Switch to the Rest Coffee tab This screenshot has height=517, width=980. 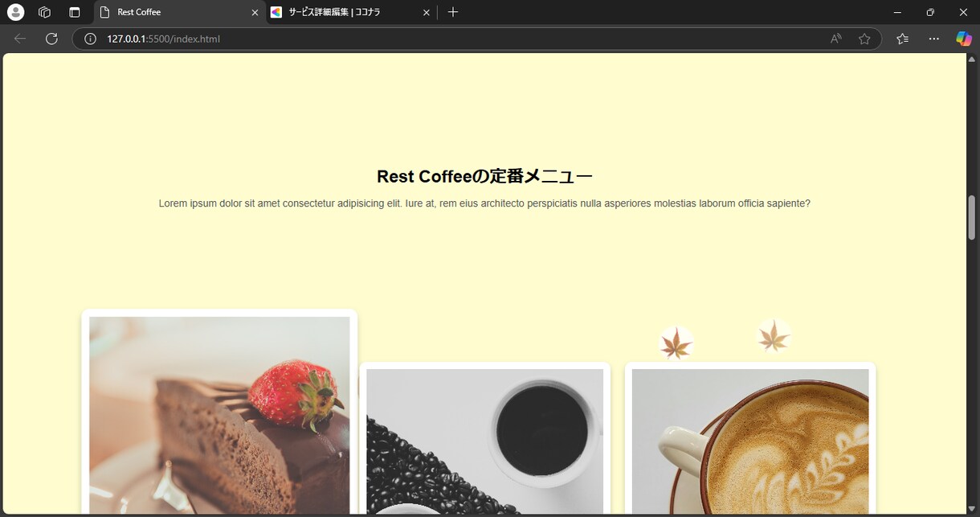(x=180, y=12)
